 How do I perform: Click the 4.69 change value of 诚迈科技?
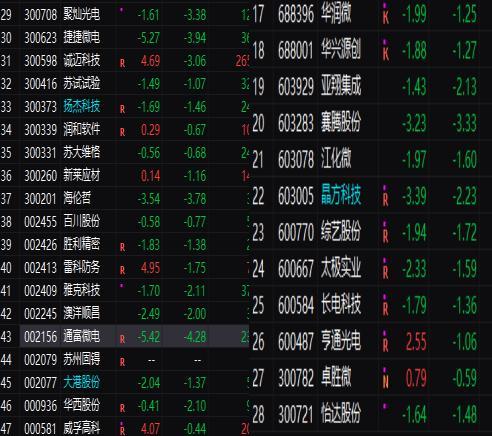150,61
